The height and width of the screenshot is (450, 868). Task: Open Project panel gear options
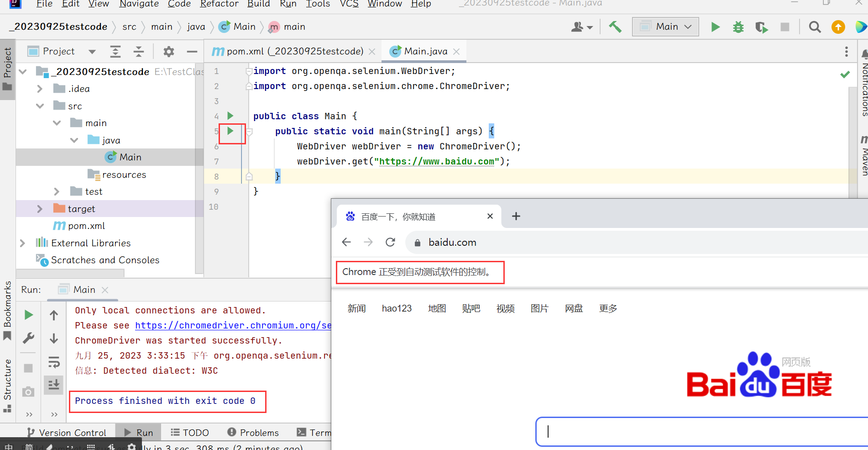(168, 52)
